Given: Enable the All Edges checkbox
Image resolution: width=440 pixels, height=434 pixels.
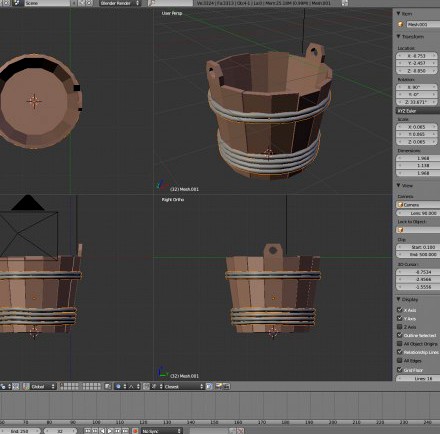Looking at the screenshot, I should click(399, 360).
